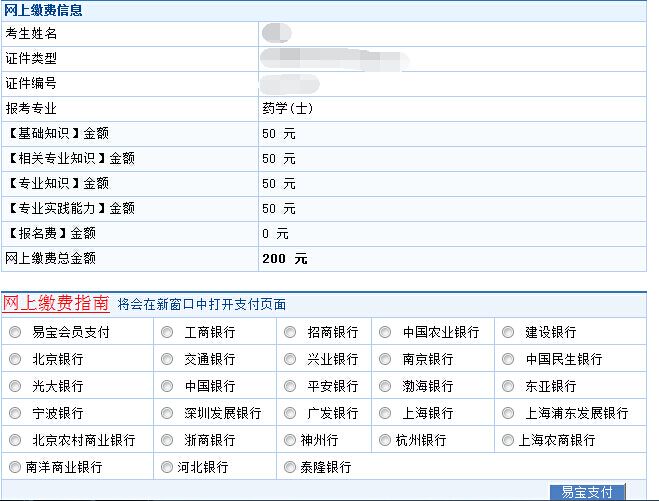
Task: Click the 易宝支付 submit button
Action: click(x=587, y=492)
